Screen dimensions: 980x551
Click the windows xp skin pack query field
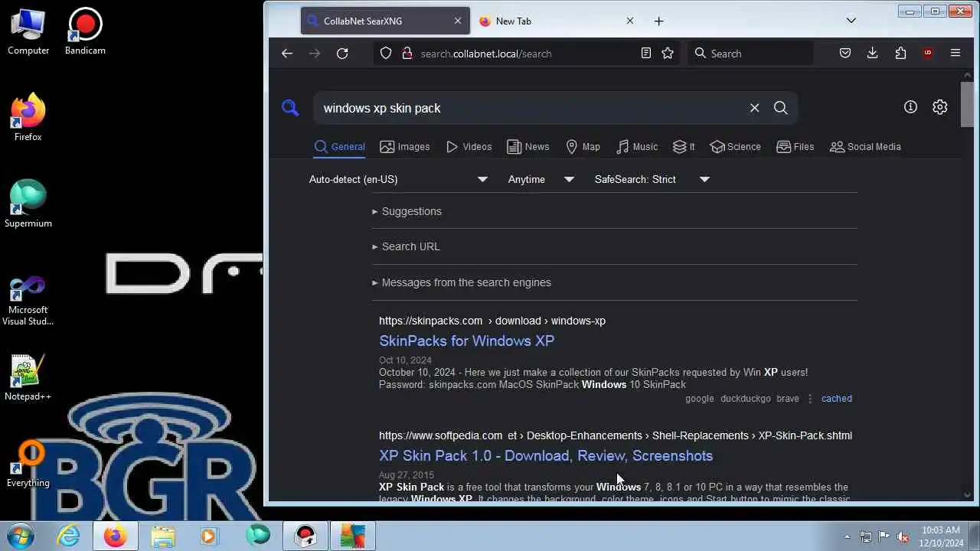[532, 108]
